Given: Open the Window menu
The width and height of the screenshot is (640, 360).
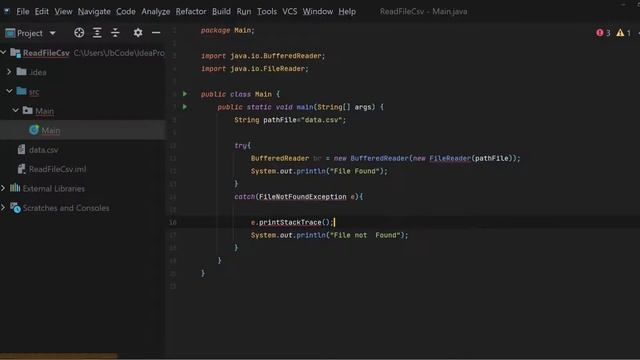Looking at the screenshot, I should (x=318, y=11).
